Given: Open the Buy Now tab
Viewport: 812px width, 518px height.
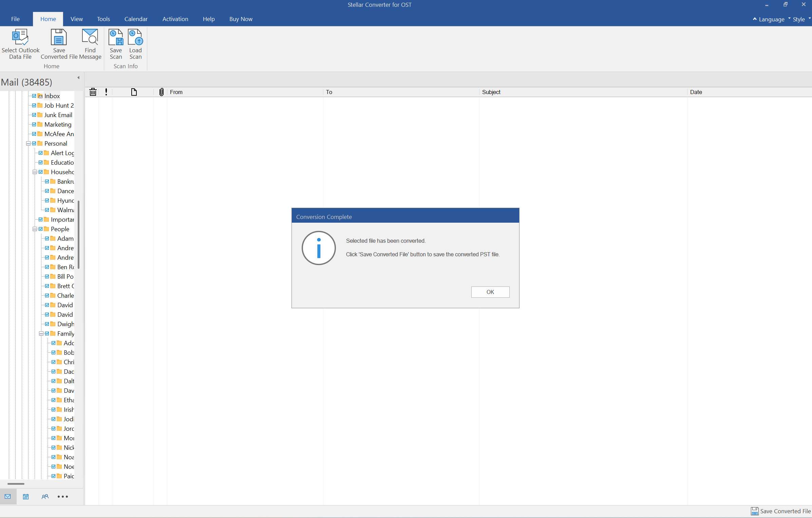Looking at the screenshot, I should 241,19.
